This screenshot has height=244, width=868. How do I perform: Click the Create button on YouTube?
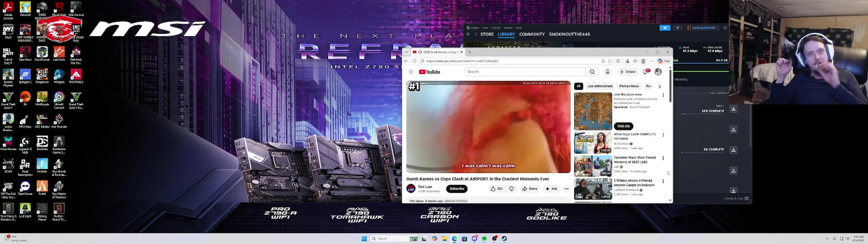pos(628,72)
